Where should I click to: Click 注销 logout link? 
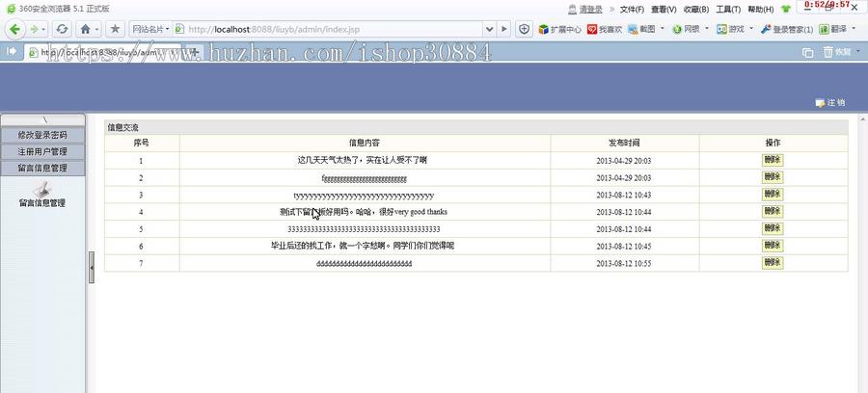pyautogui.click(x=830, y=103)
